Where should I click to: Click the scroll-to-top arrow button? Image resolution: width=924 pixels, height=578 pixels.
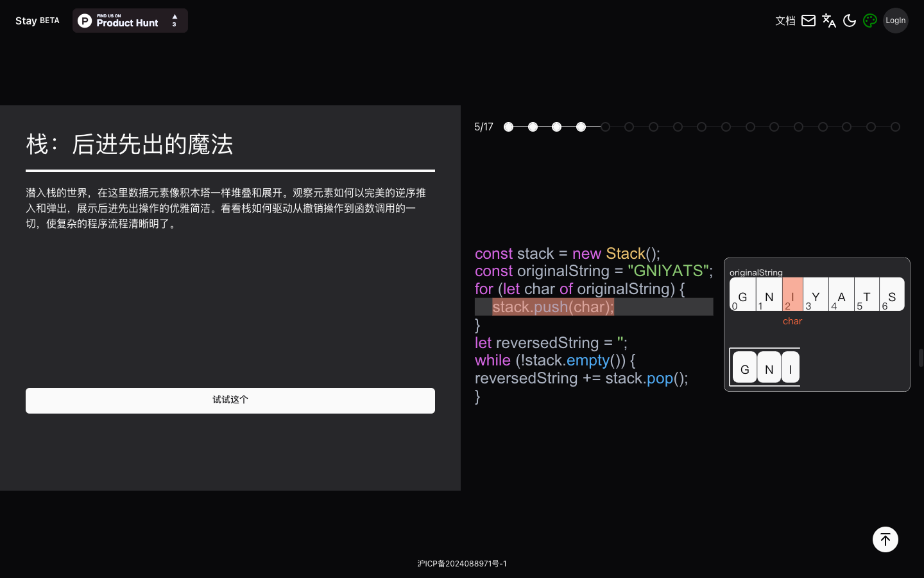coord(885,539)
